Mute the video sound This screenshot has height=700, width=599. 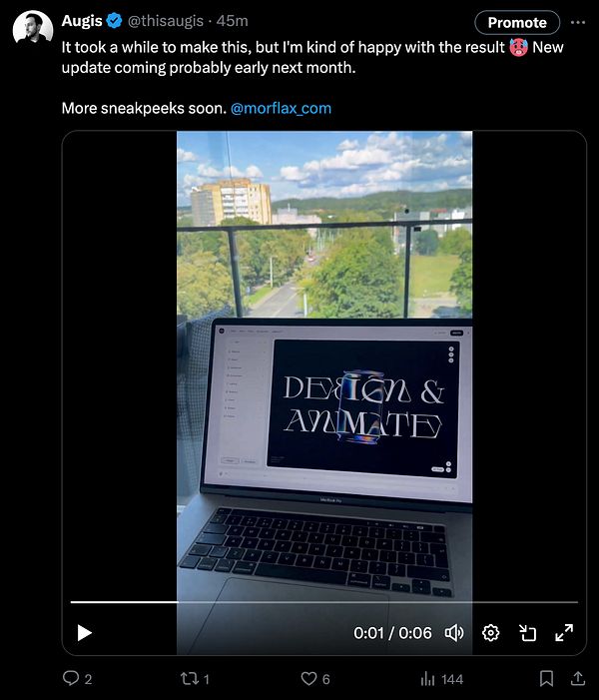click(x=454, y=632)
